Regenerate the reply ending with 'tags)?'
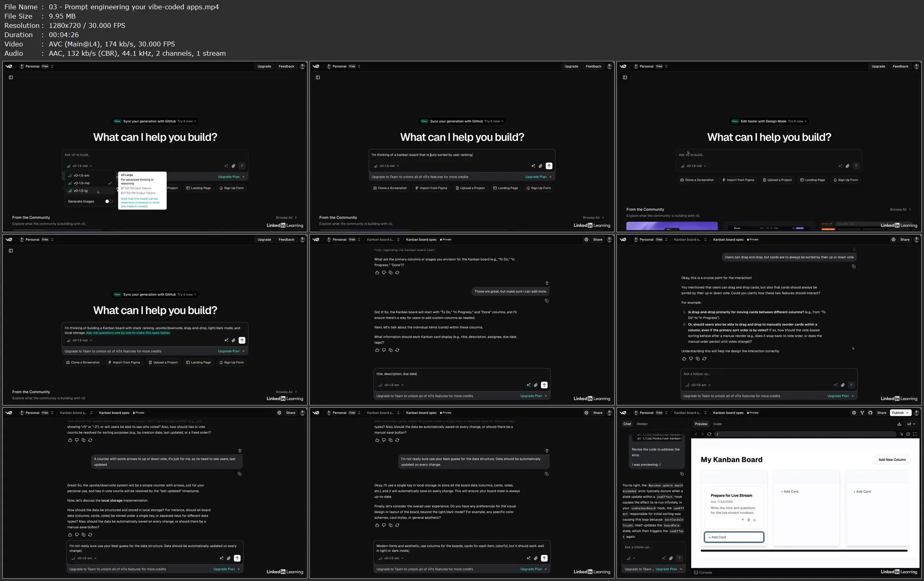 (x=397, y=350)
